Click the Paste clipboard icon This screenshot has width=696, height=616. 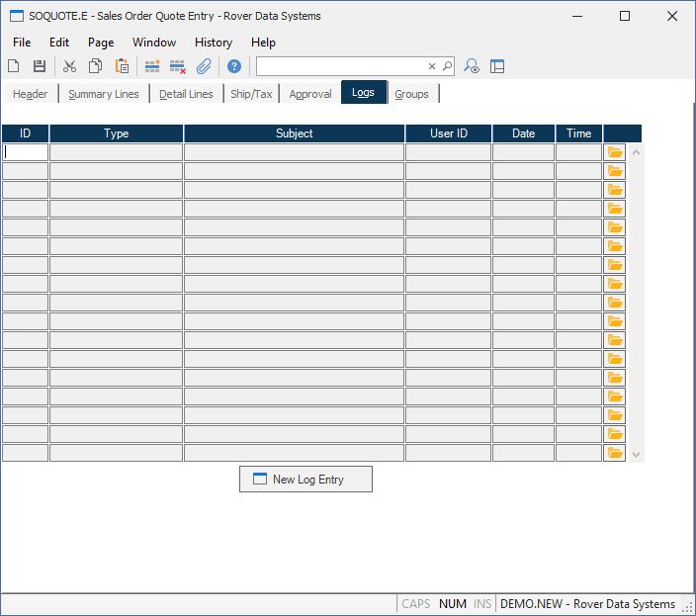point(122,66)
